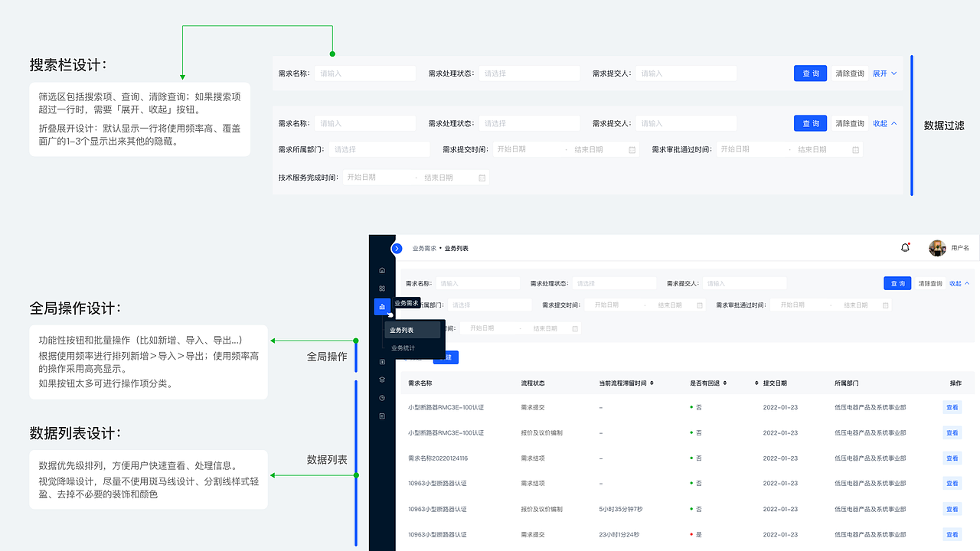Click 所属部门 column header
This screenshot has width=980, height=551.
coord(847,383)
